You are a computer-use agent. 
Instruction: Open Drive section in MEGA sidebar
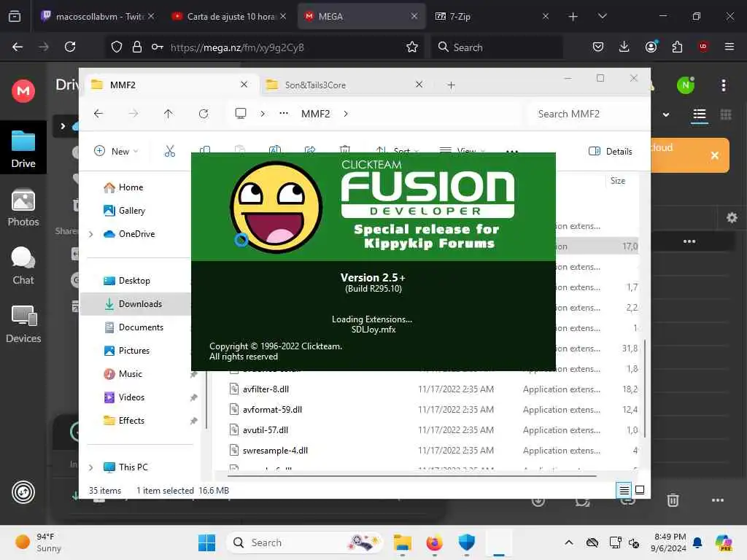(23, 149)
